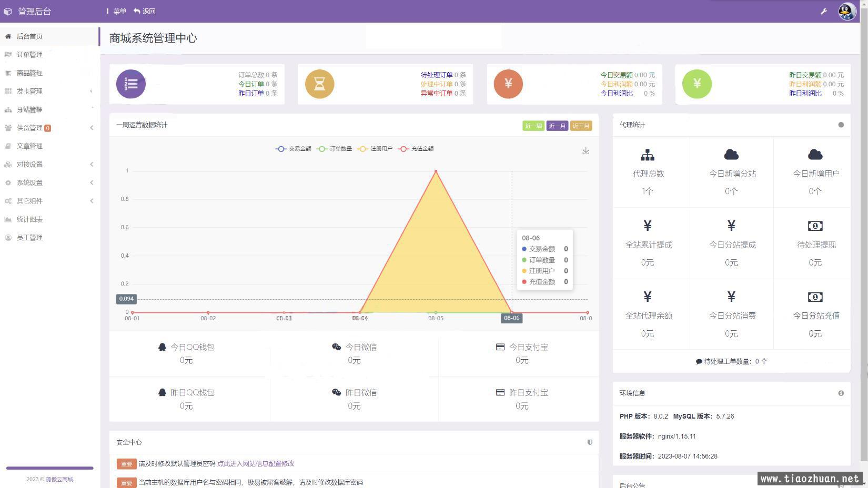The image size is (868, 488).
Task: Open the wrench settings icon in header
Action: (x=824, y=11)
